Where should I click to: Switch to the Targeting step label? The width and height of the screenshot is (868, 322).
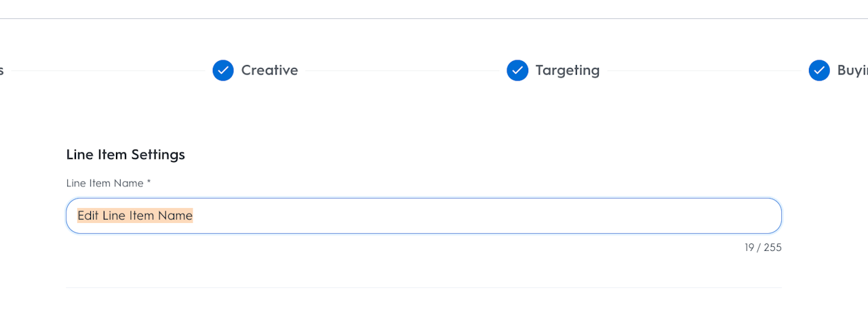point(567,71)
